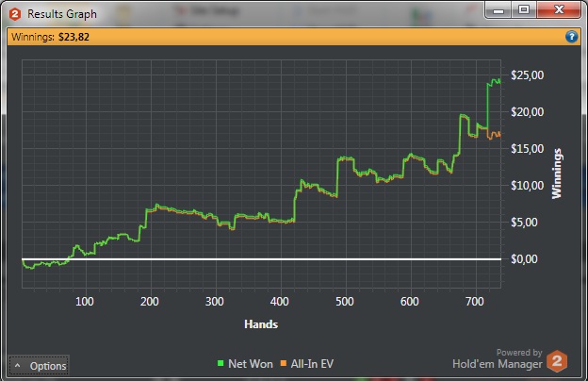Click the Results Graph window title

62,14
